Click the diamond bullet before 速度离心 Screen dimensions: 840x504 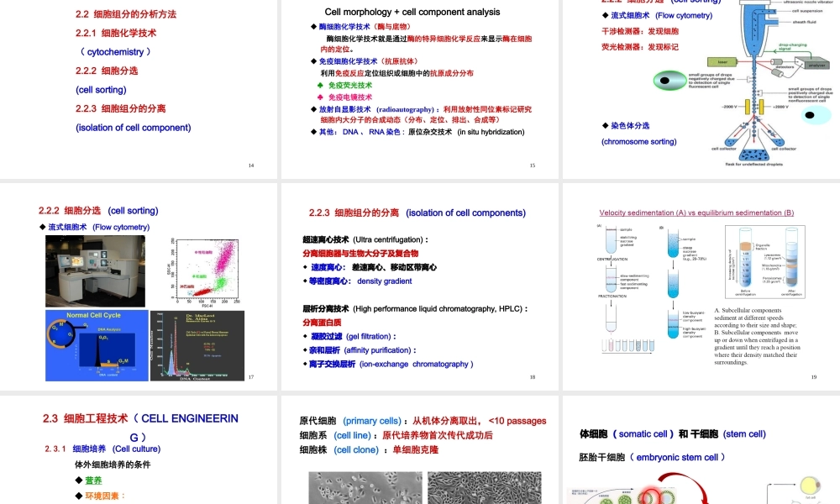coord(306,267)
